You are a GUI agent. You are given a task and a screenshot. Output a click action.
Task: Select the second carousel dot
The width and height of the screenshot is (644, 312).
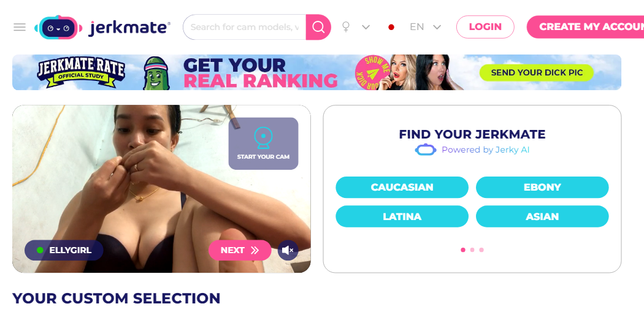tap(472, 249)
